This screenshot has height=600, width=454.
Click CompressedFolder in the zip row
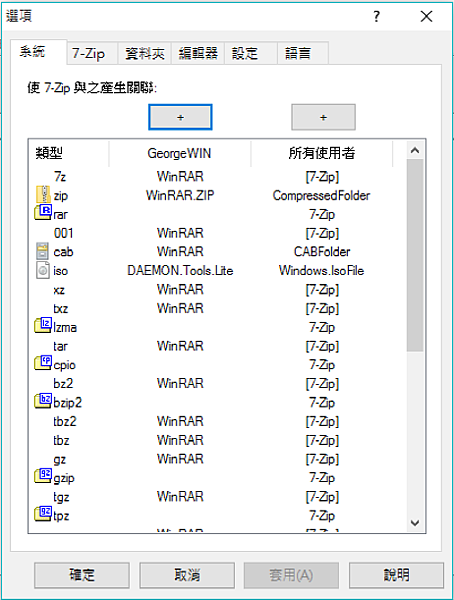(x=322, y=196)
